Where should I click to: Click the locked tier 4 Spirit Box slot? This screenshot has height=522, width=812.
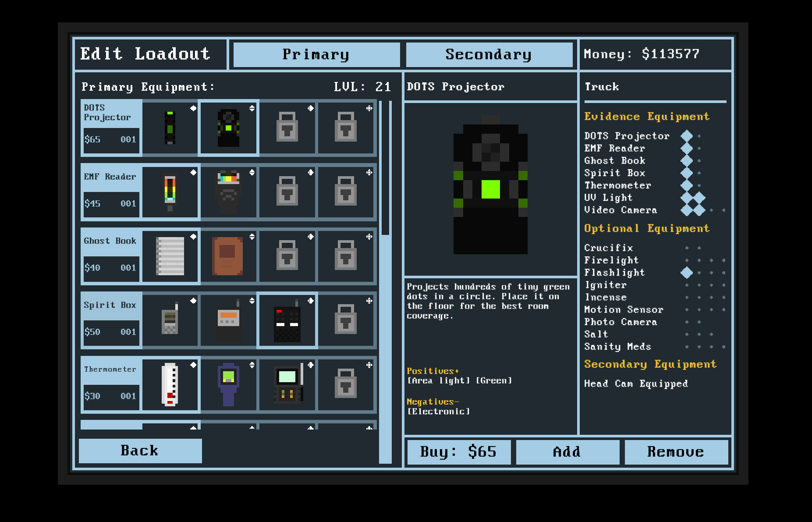pos(346,320)
